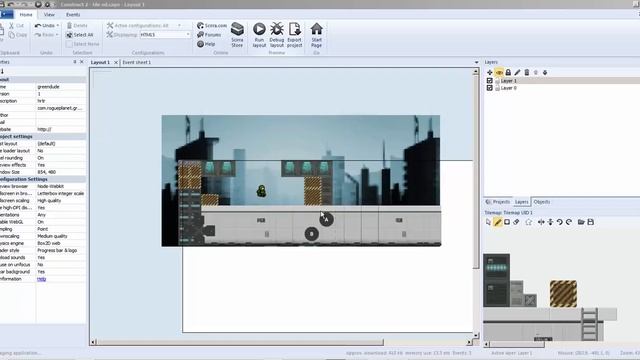Toggle Layer 0 visibility checkbox
Image resolution: width=640 pixels, height=360 pixels.
click(x=489, y=88)
